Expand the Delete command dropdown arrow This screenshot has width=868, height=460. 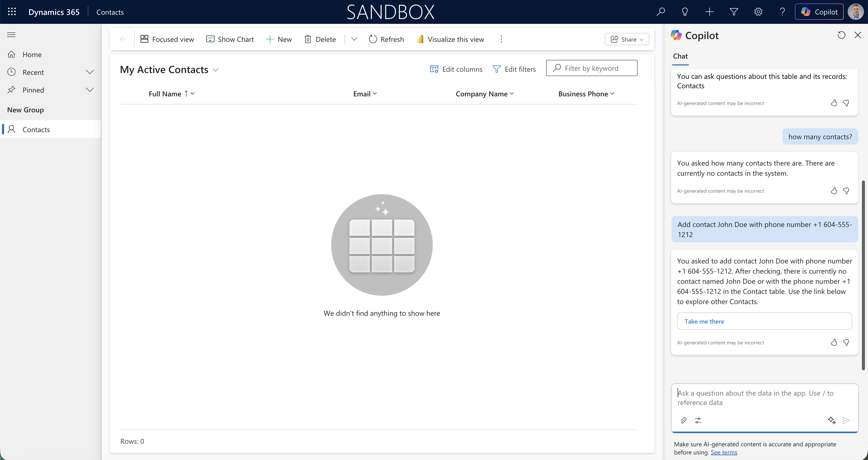[x=354, y=39]
